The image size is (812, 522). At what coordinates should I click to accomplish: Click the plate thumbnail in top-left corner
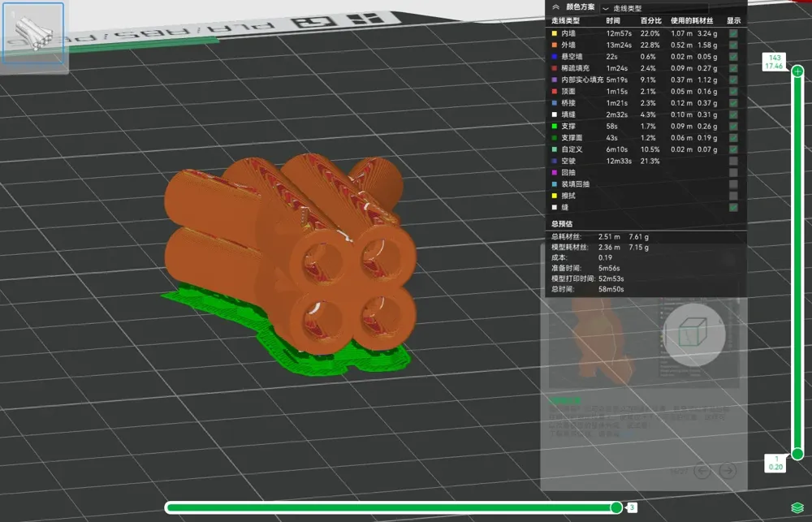(x=33, y=33)
